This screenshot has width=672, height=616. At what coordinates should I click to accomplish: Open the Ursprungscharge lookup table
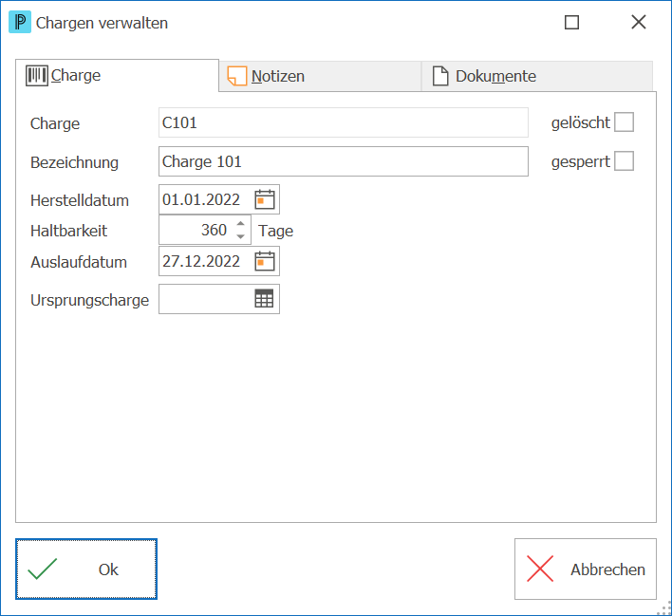(264, 299)
